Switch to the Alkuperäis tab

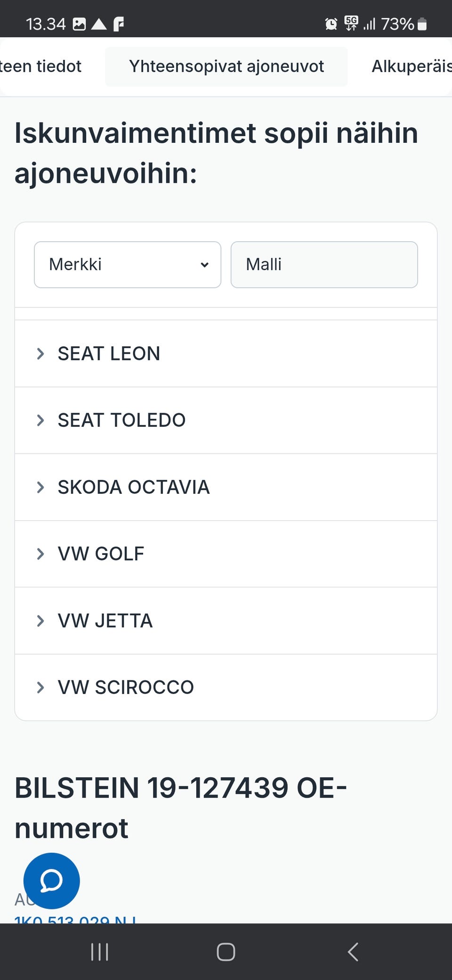coord(411,66)
